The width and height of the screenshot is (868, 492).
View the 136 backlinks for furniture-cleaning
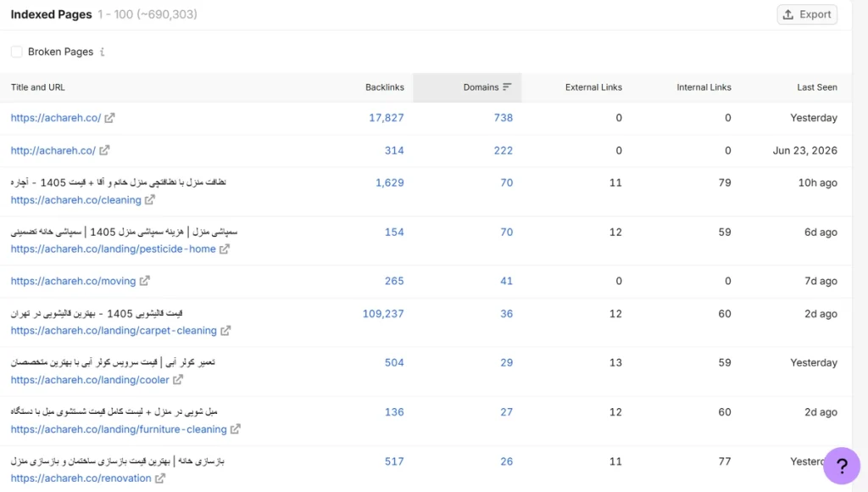coord(394,411)
